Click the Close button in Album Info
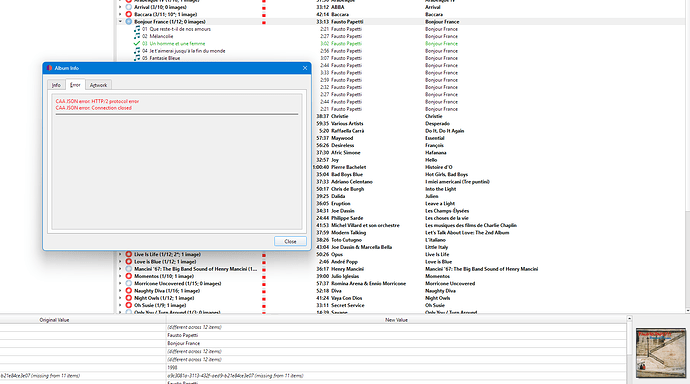690x384 pixels. 290,241
